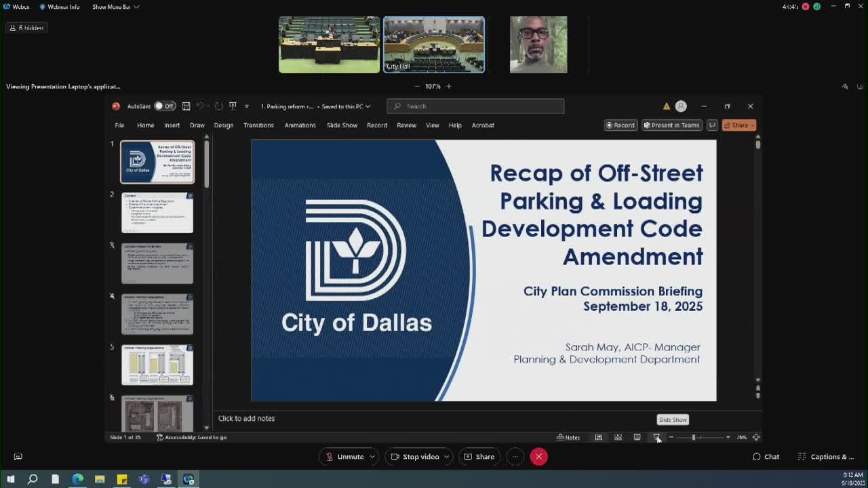Open the Show Menu Bar dropdown
The width and height of the screenshot is (868, 488).
click(x=115, y=7)
